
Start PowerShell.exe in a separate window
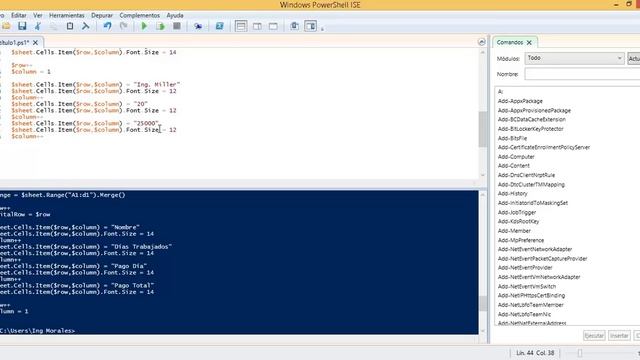pos(220,26)
